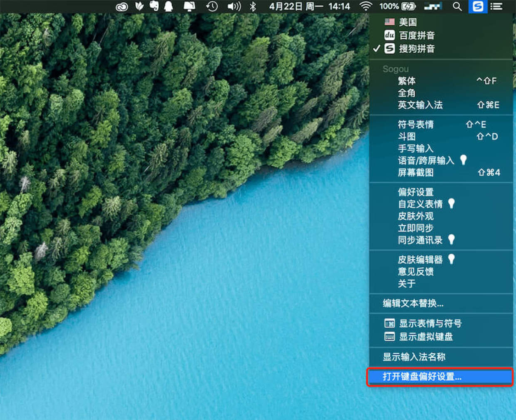Open 自定义表情 menu item
Image resolution: width=516 pixels, height=420 pixels.
point(441,204)
